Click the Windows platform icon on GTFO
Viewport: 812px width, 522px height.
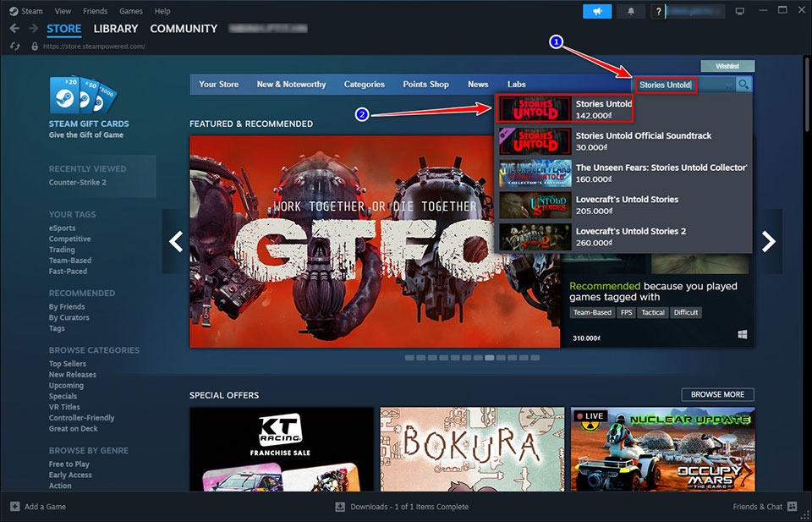[x=742, y=335]
